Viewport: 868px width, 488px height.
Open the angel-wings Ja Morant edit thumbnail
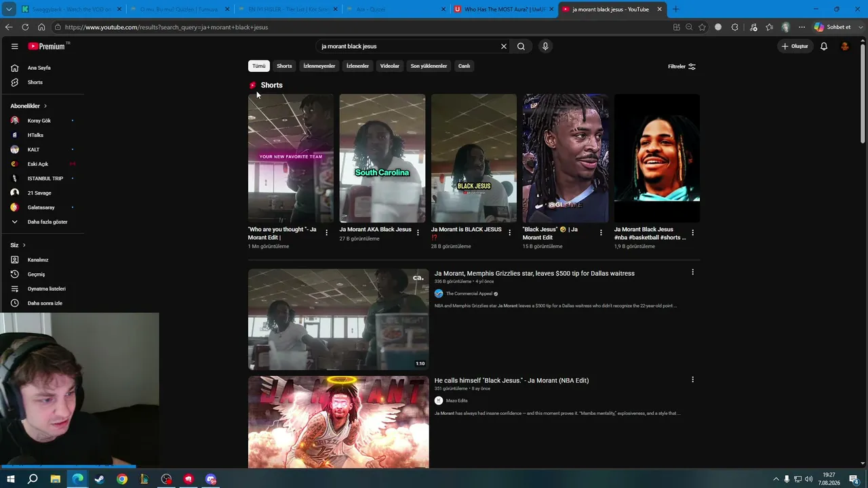(x=338, y=422)
